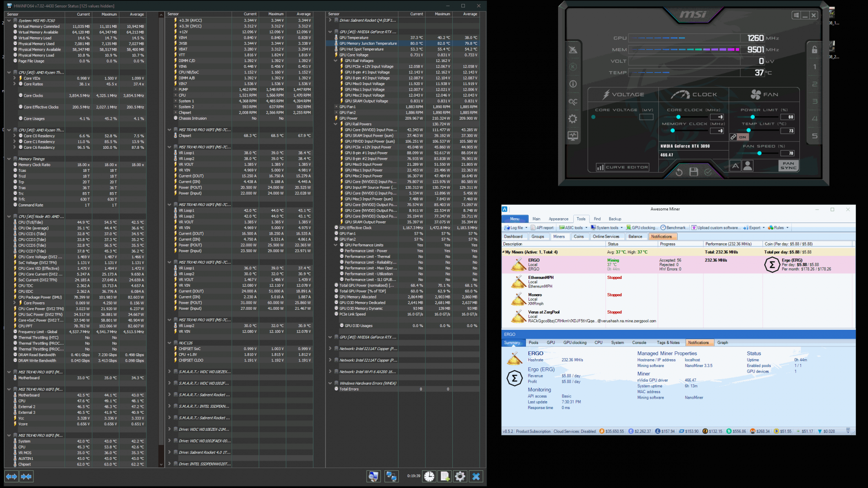Image resolution: width=868 pixels, height=488 pixels.
Task: Click HWiNFO left panel scrollbar down arrow
Action: 161,465
